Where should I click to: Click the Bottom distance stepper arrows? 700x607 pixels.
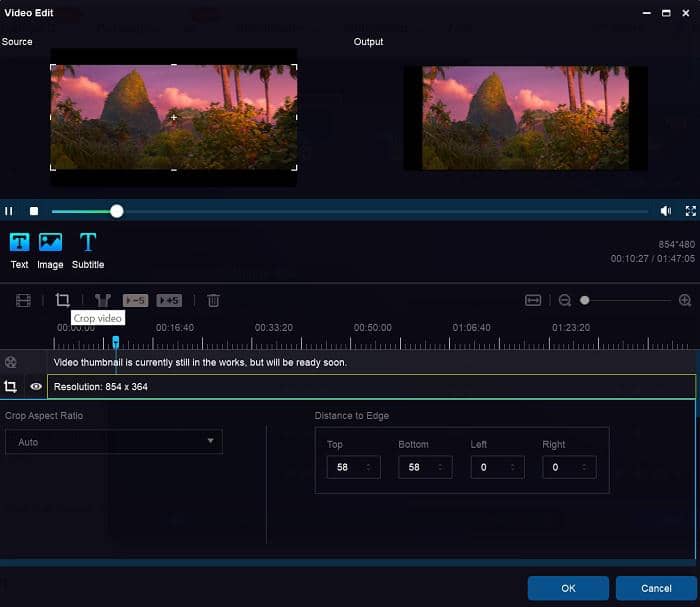[441, 467]
